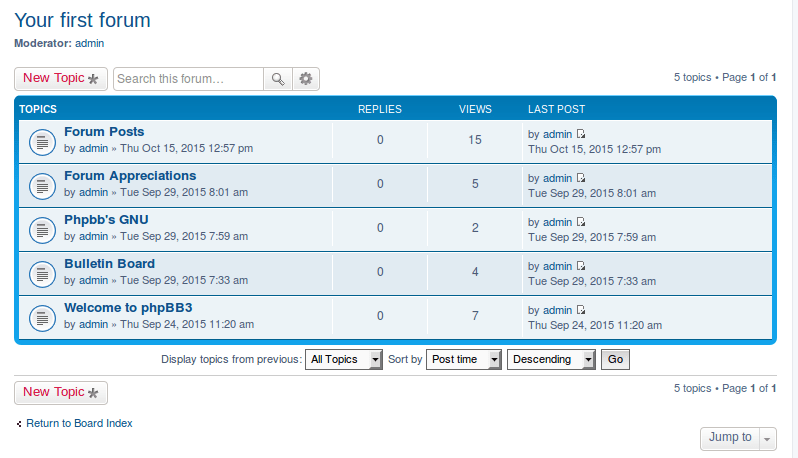View latest post icon in Welcome to phpBB3 row
This screenshot has height=458, width=798.
tap(581, 310)
